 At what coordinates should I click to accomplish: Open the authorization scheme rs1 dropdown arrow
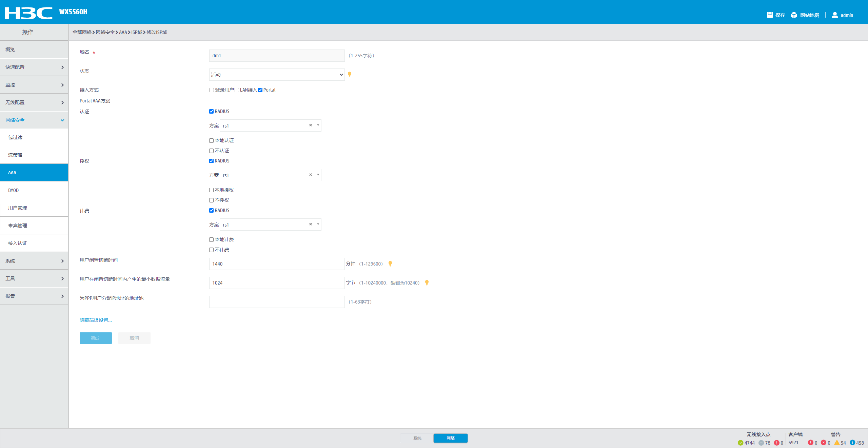(318, 175)
